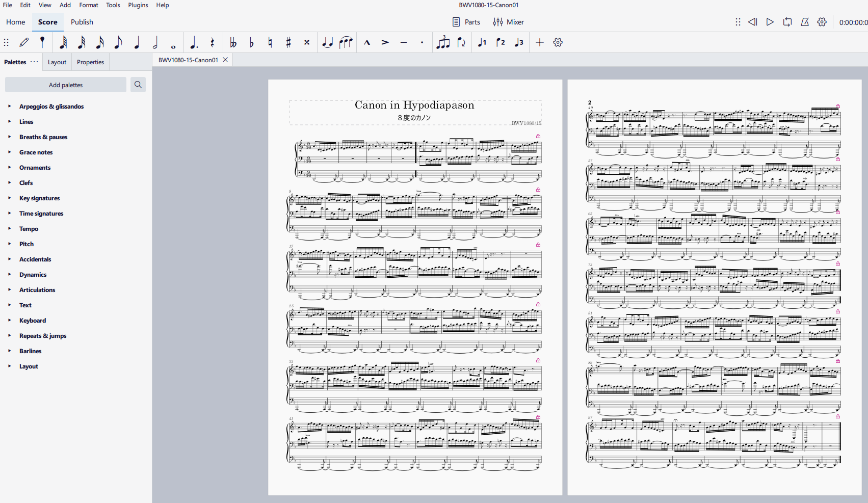Switch to the Publish tab
Viewport: 868px width, 503px height.
coord(82,22)
